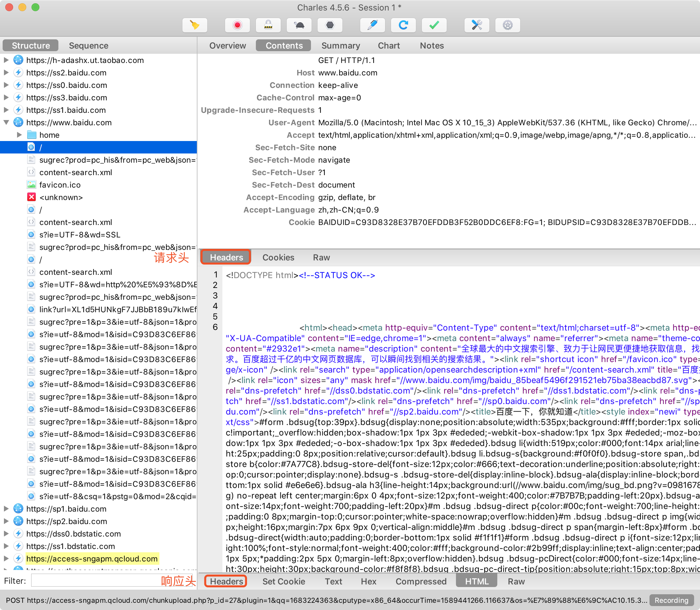Collapse the https://www.baidu.com tree node
This screenshot has height=610, width=700.
click(6, 123)
